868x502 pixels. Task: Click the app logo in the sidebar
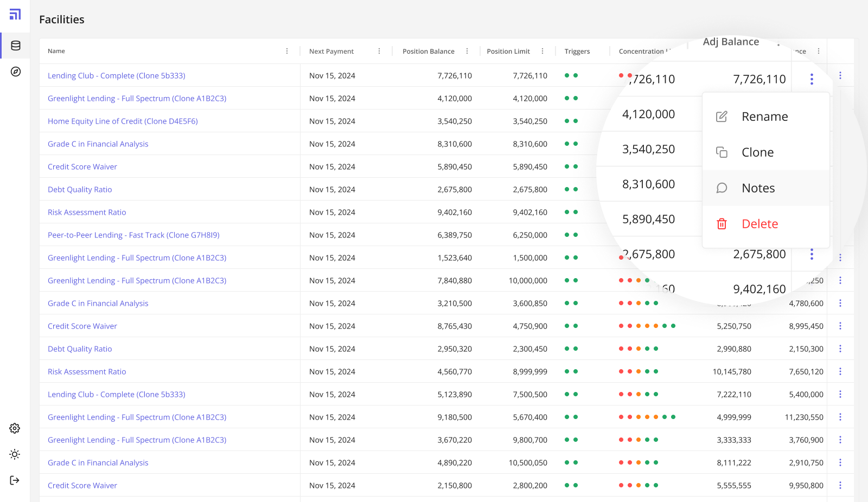click(x=15, y=14)
